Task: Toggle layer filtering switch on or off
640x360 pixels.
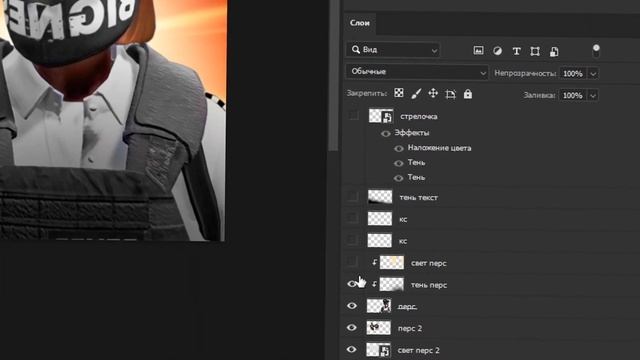Action: [596, 51]
